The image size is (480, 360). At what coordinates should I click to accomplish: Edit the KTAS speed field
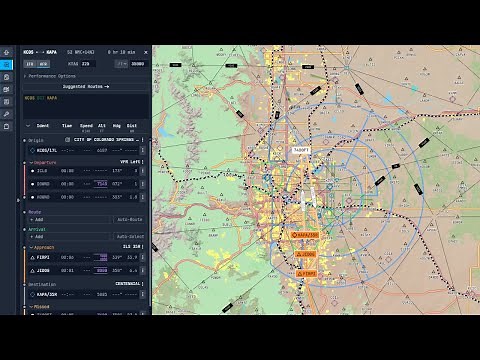pos(88,64)
